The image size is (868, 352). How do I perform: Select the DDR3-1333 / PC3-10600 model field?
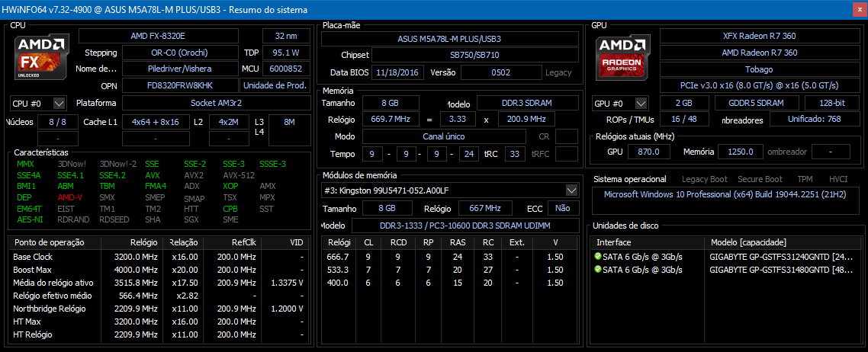(465, 226)
